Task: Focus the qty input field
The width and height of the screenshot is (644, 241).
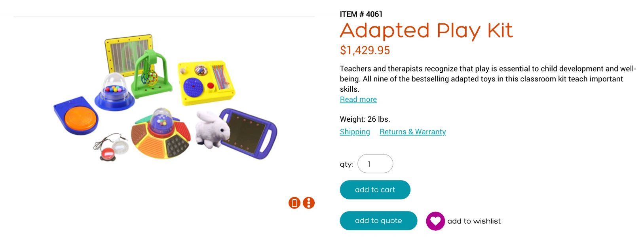Action: point(375,164)
